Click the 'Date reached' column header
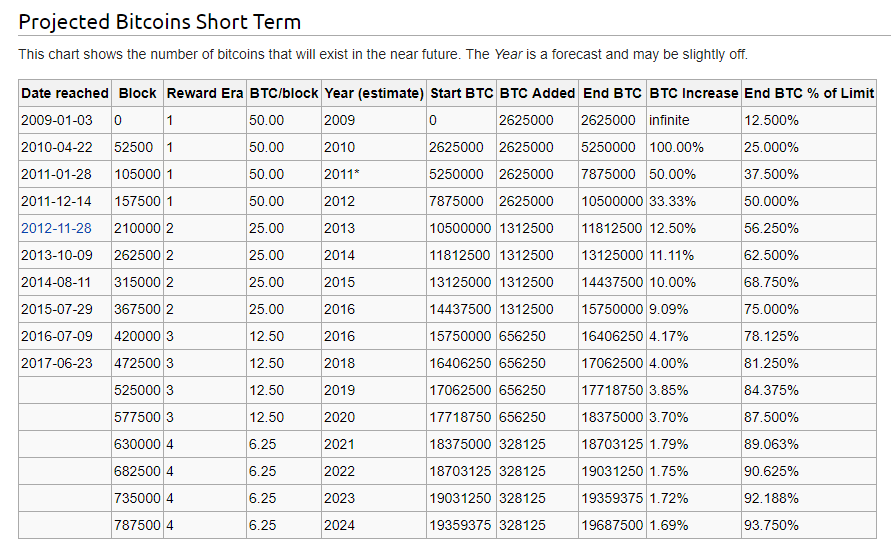 pos(65,93)
